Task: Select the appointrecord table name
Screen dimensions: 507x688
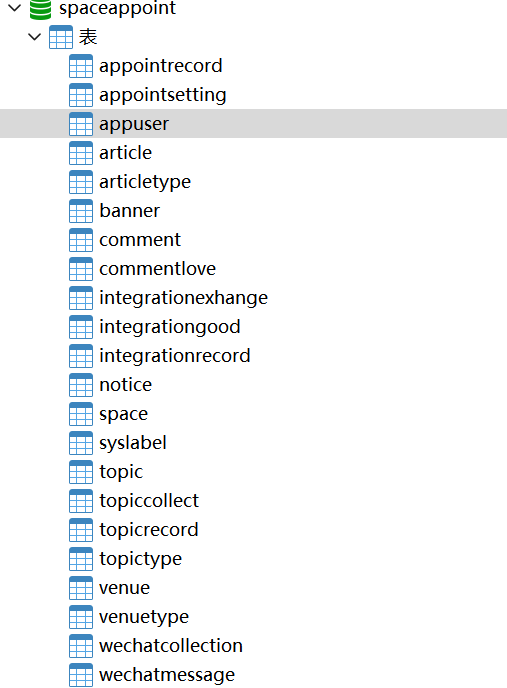Action: coord(161,66)
